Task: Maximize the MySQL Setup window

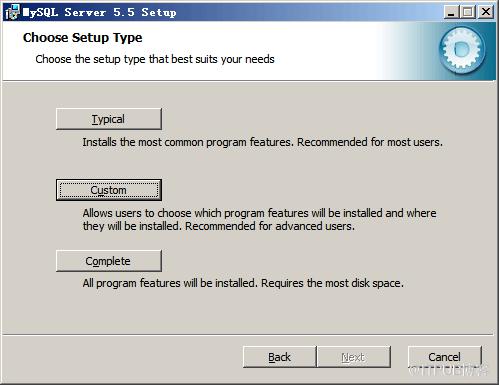Action: coord(468,12)
